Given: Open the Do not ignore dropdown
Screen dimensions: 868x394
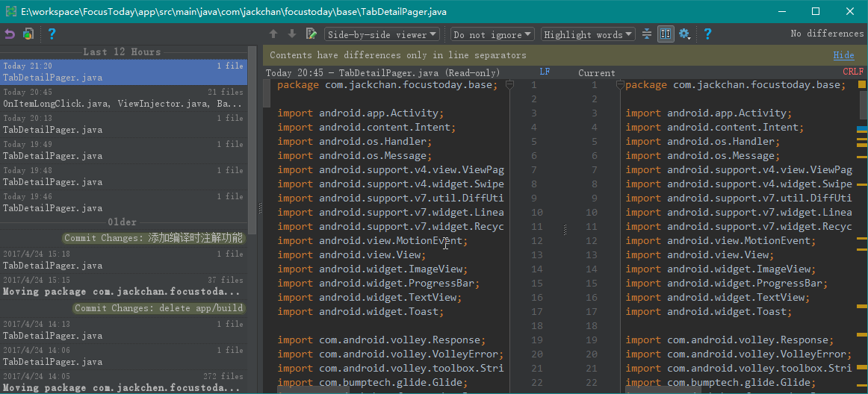Looking at the screenshot, I should pyautogui.click(x=493, y=34).
